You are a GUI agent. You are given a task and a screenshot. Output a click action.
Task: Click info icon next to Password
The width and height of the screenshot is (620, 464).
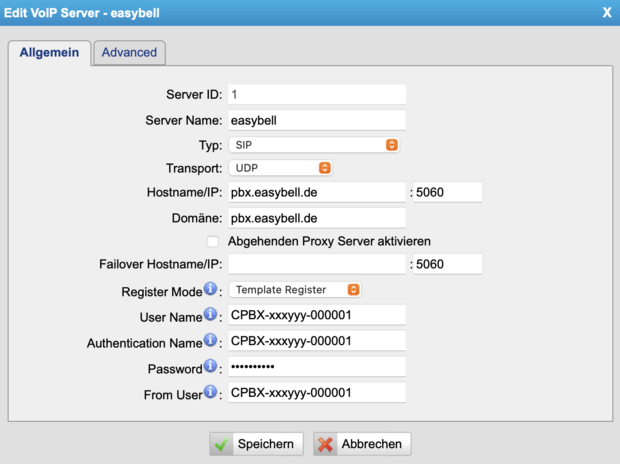click(x=211, y=367)
